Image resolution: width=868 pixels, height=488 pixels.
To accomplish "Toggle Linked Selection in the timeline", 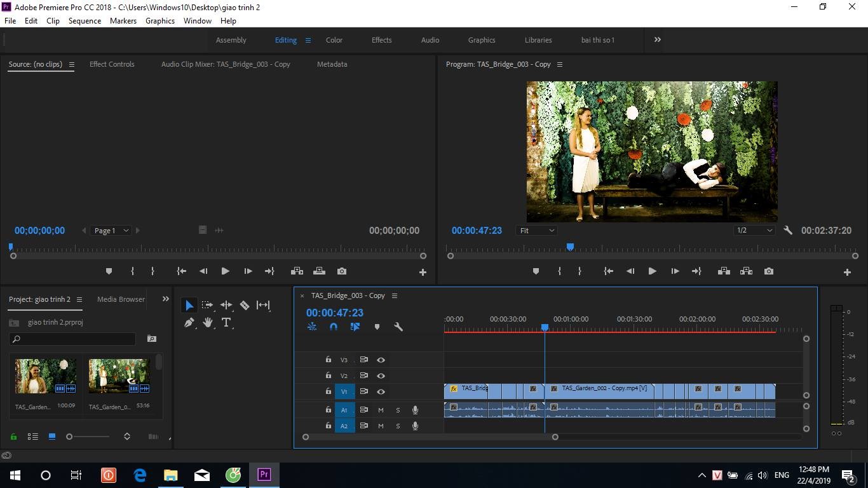I will click(355, 327).
